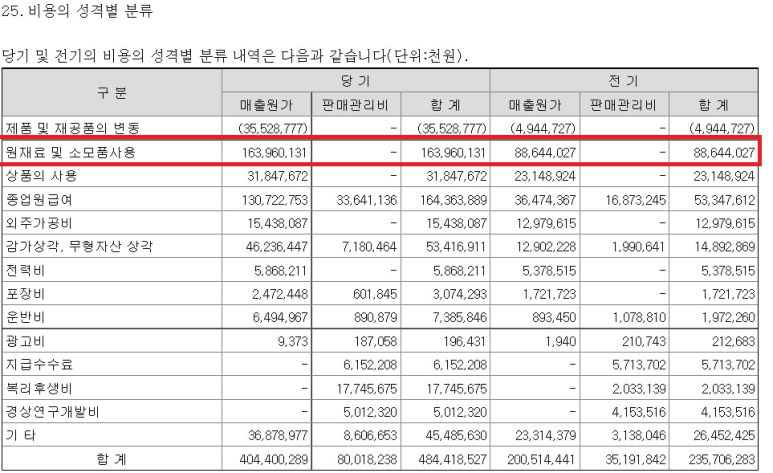Select the value 36,474,367
773x473 pixels.
point(545,200)
